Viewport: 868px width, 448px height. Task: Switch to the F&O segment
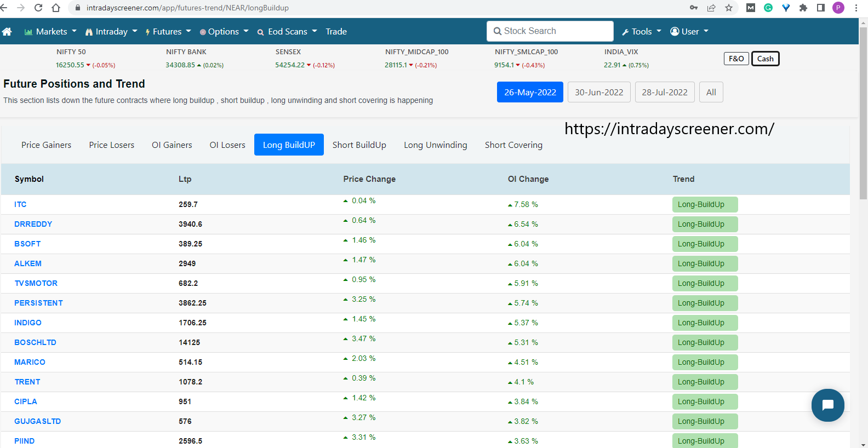[736, 59]
